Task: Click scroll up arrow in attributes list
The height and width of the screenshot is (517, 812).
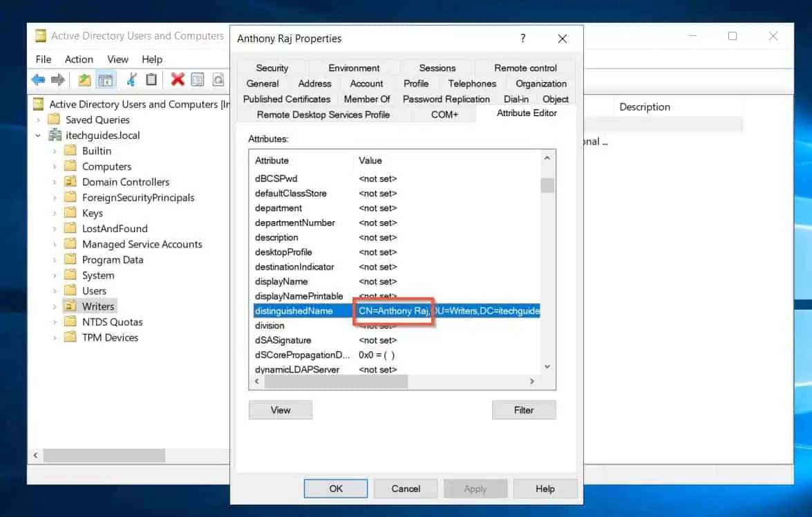Action: [x=547, y=158]
